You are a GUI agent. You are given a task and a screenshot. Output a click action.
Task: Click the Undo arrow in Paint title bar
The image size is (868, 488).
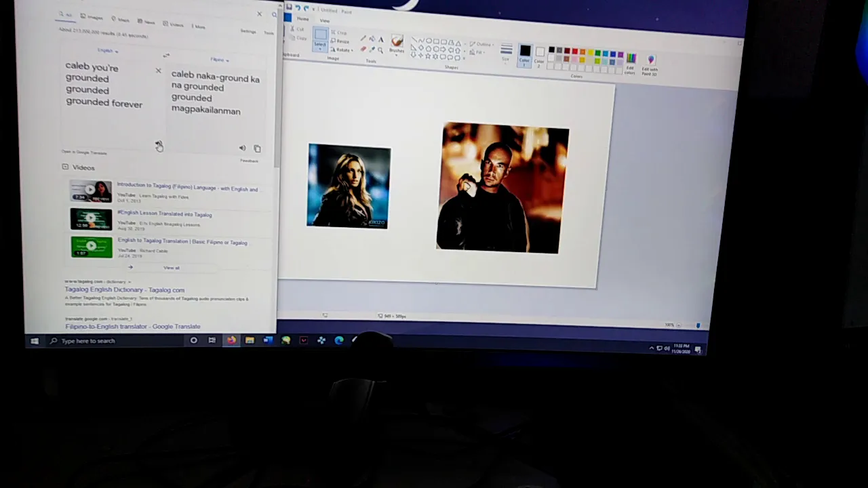click(x=298, y=7)
